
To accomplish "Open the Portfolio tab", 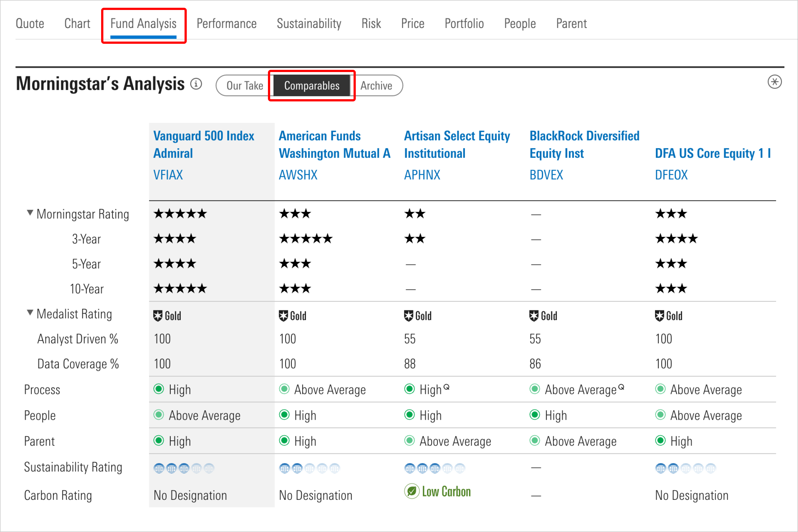I will [464, 24].
